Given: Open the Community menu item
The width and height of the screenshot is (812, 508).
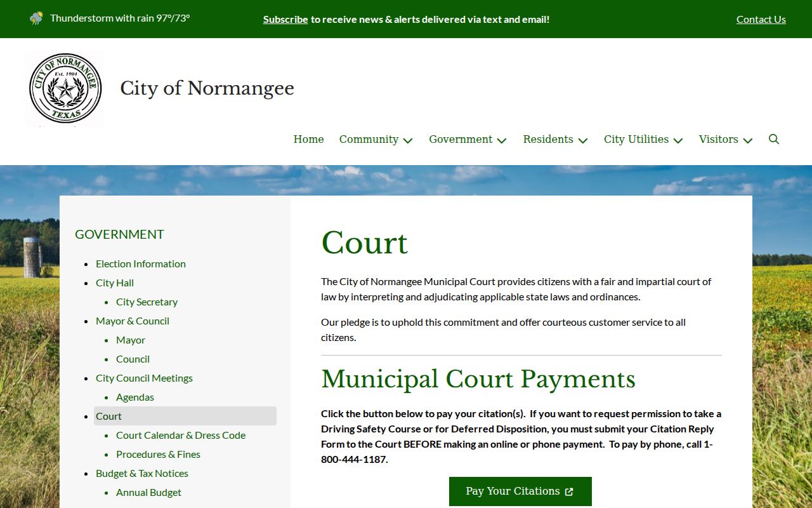Looking at the screenshot, I should 369,139.
